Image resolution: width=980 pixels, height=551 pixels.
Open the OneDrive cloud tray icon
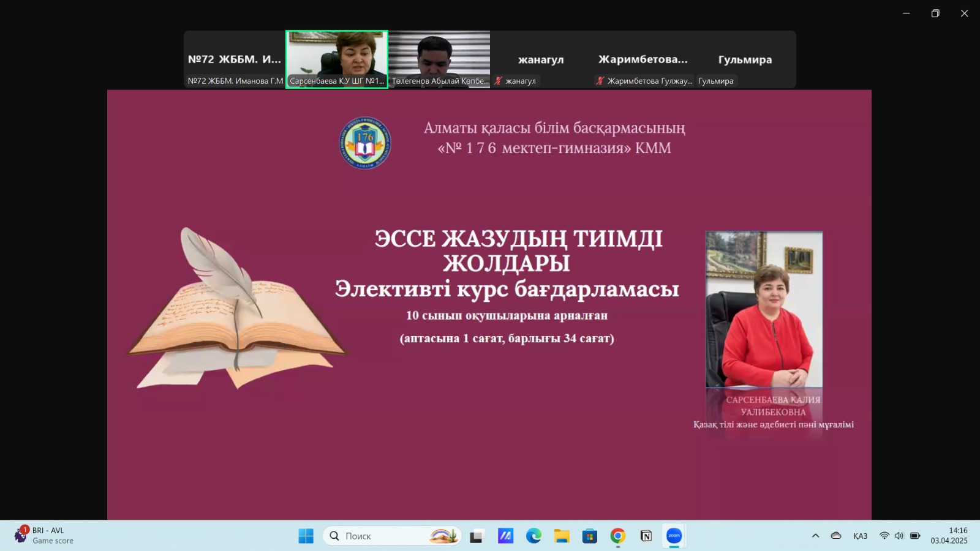point(836,536)
